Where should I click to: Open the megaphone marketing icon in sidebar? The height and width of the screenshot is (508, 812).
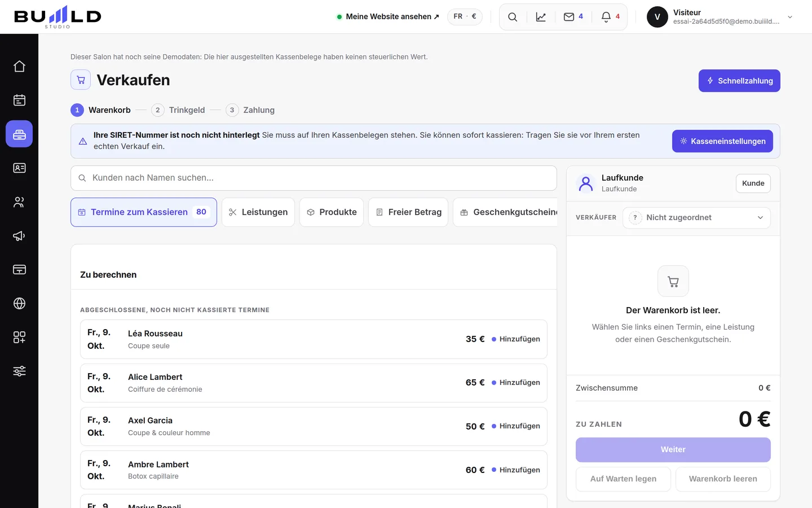point(19,235)
